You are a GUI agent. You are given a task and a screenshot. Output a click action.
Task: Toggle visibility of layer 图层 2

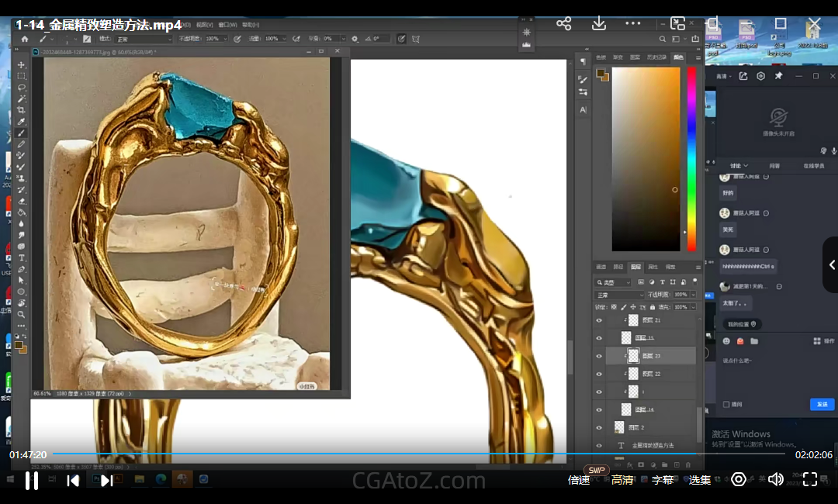[598, 427]
